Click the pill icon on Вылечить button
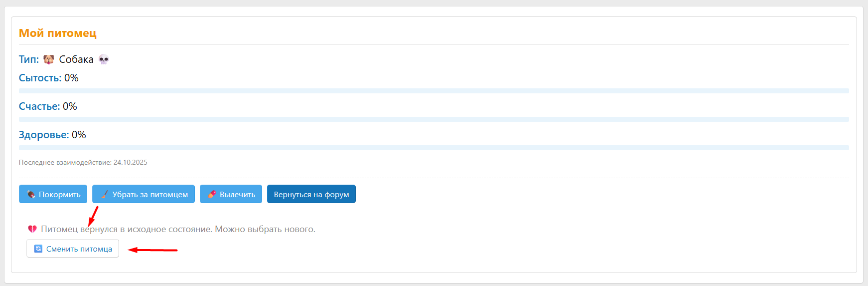The height and width of the screenshot is (286, 868). pyautogui.click(x=212, y=195)
